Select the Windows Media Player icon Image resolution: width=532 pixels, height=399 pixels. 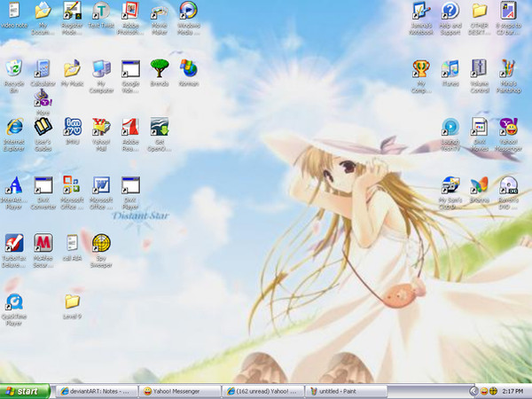pos(188,12)
